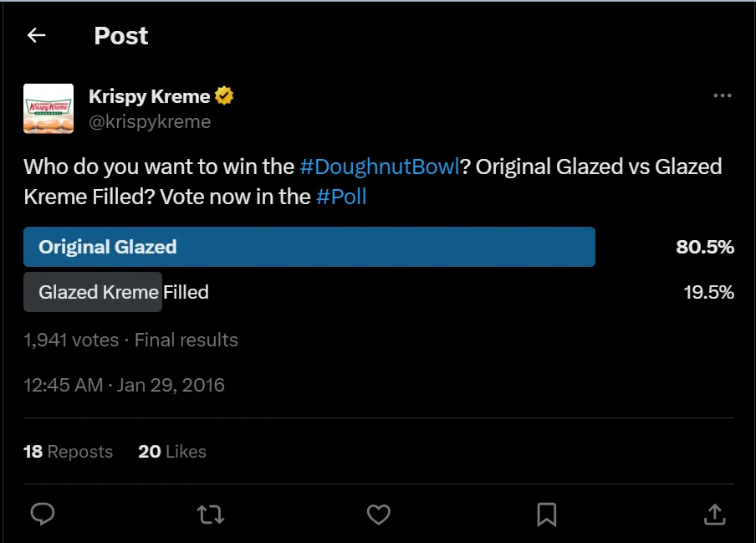Click the verified badge next to Krispy Kreme
The image size is (756, 543).
point(222,95)
